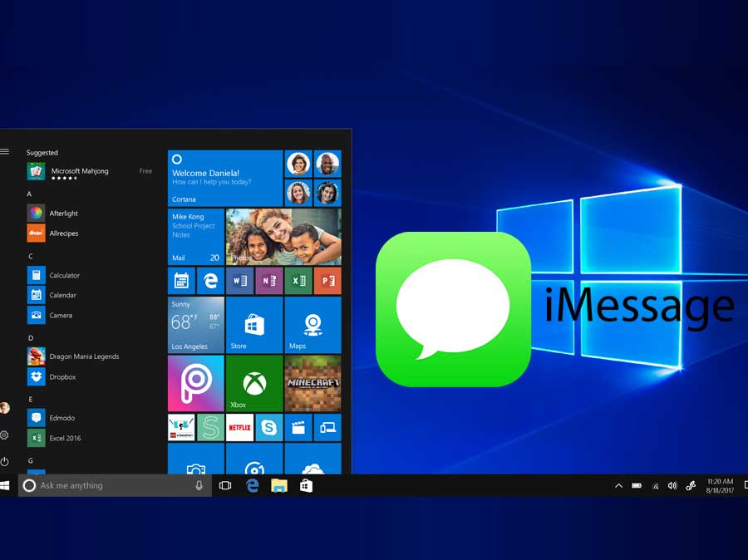Launch Afterlight from the app list
The height and width of the screenshot is (560, 748).
pyautogui.click(x=63, y=214)
